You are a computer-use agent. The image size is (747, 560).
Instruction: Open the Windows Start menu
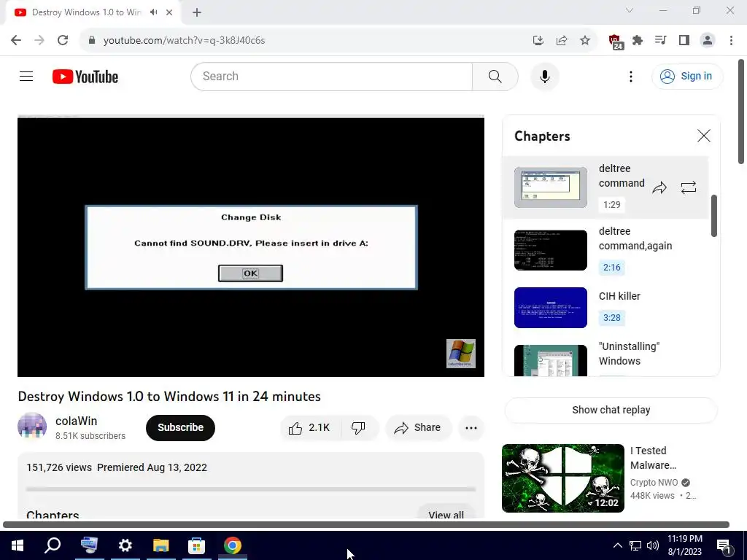(x=18, y=545)
